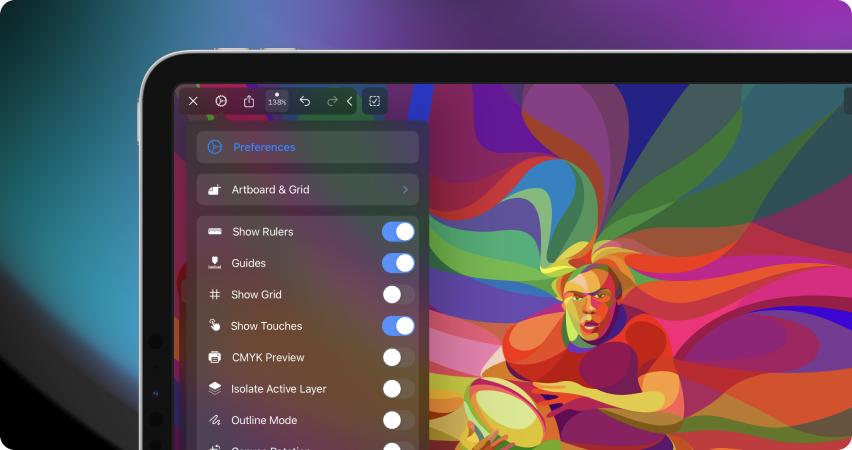The width and height of the screenshot is (852, 450).
Task: Select the Preferences header
Action: [308, 147]
